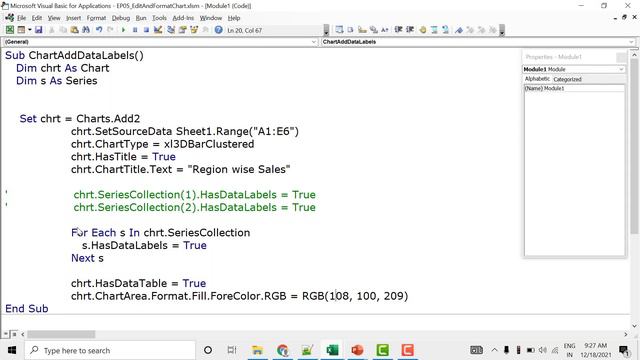The width and height of the screenshot is (640, 360).
Task: Click the List Properties/Methods icon
Action: tap(339, 30)
